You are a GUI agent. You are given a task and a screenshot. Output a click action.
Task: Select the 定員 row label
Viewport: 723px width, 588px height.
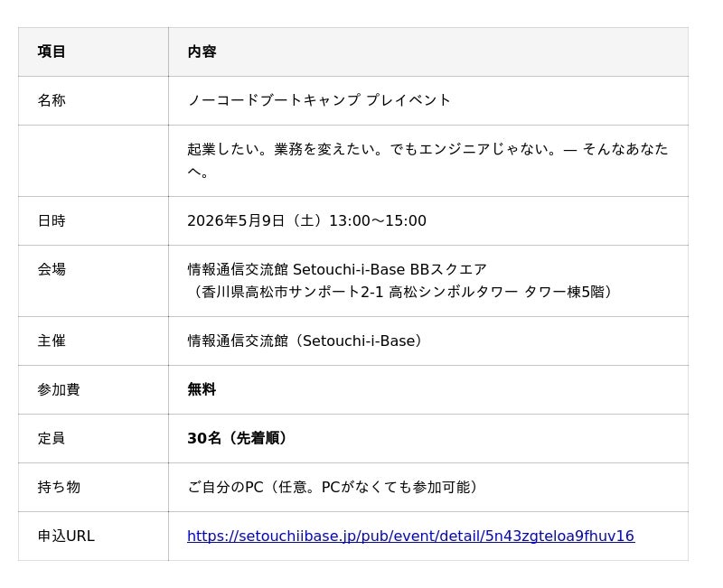pos(52,439)
